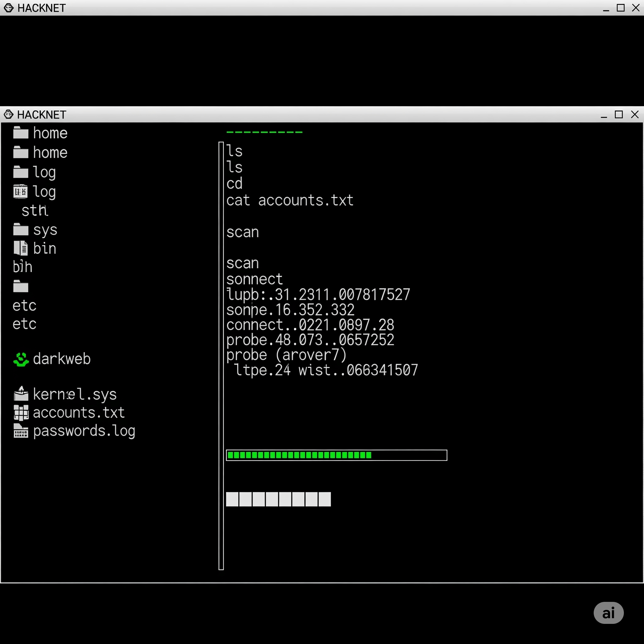Click the 'probe (arover7)' line
Viewport: 644px width, 644px height.
tap(287, 355)
